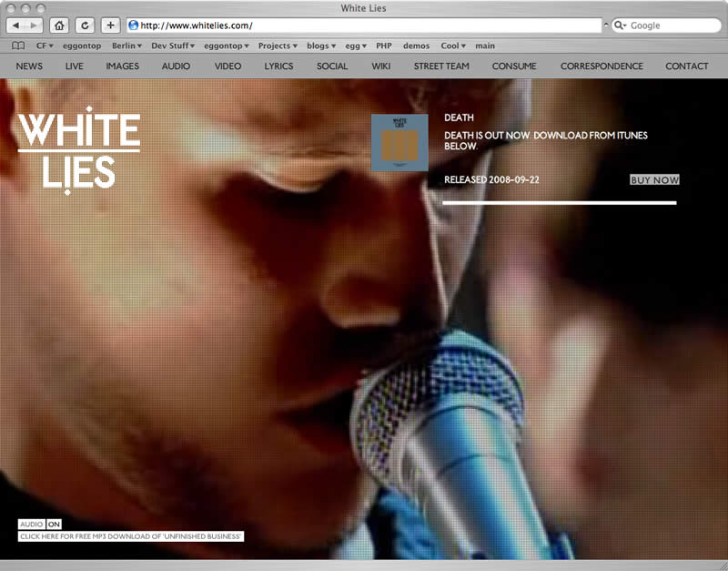The height and width of the screenshot is (571, 728).
Task: Open the Projects bookmarks dropdown
Action: click(278, 46)
